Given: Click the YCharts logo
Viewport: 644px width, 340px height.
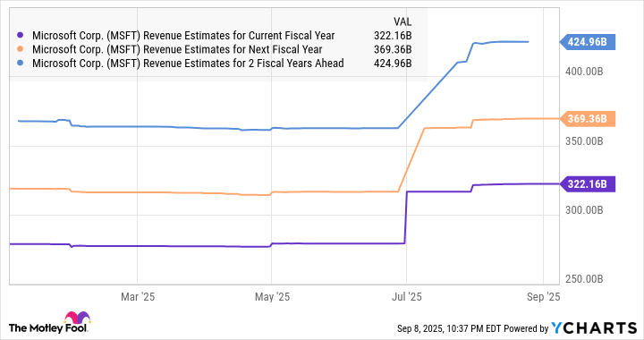Looking at the screenshot, I should [x=594, y=327].
